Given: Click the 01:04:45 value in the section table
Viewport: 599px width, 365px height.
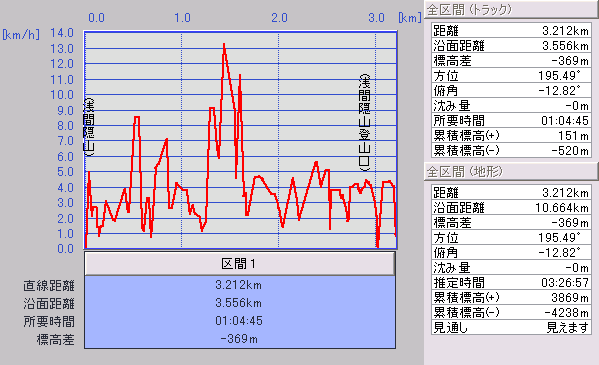Looking at the screenshot, I should click(239, 321).
